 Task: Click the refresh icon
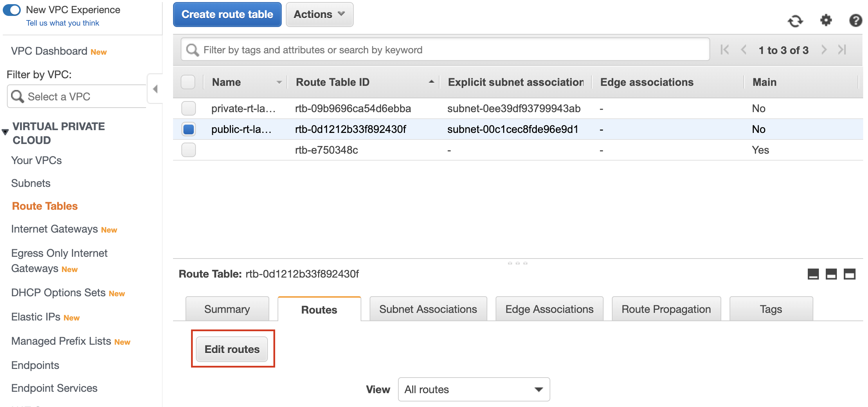pos(795,21)
